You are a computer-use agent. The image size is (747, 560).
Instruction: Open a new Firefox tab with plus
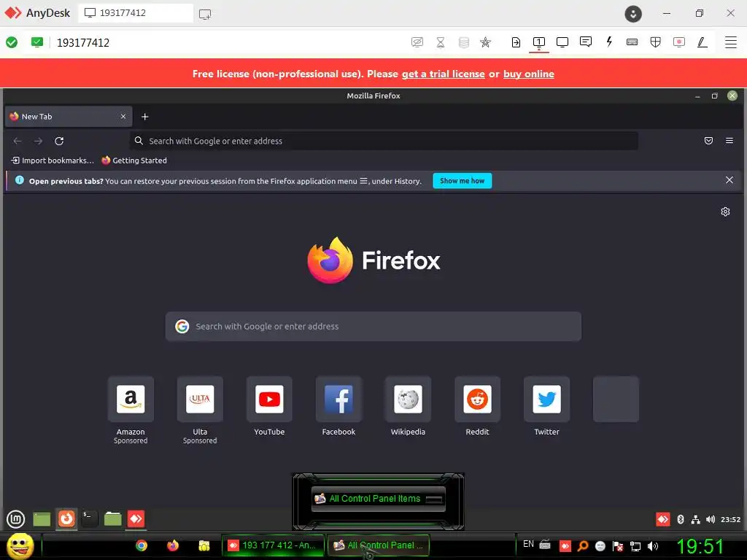click(145, 117)
